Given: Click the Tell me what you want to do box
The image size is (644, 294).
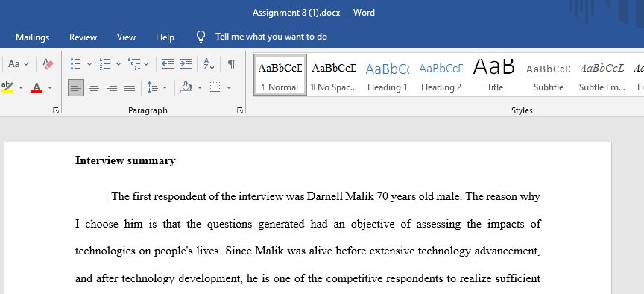Looking at the screenshot, I should pyautogui.click(x=271, y=37).
